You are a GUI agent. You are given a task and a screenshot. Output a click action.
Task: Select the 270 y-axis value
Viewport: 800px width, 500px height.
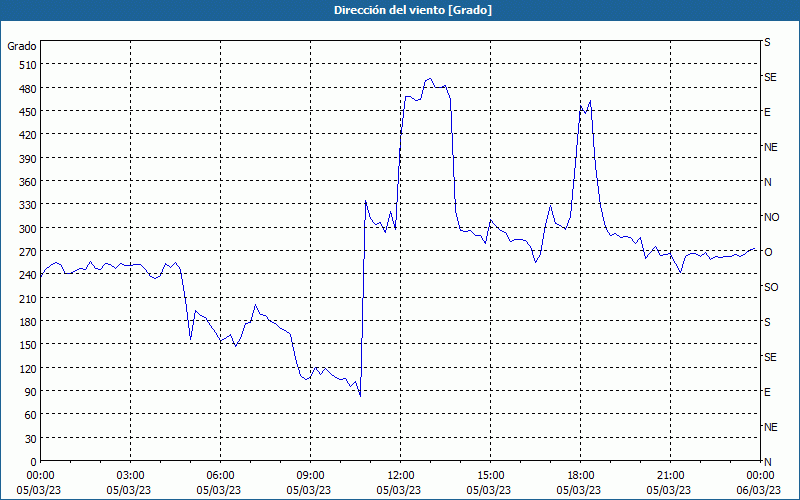pos(28,252)
